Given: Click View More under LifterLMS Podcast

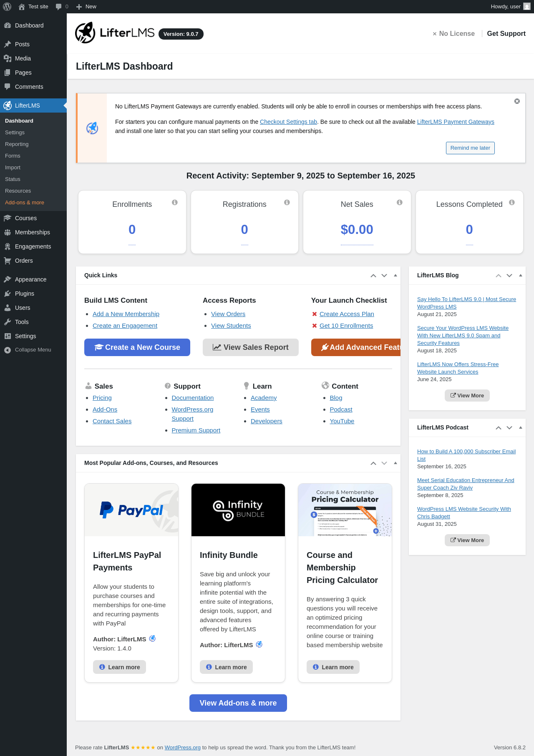Looking at the screenshot, I should 467,540.
